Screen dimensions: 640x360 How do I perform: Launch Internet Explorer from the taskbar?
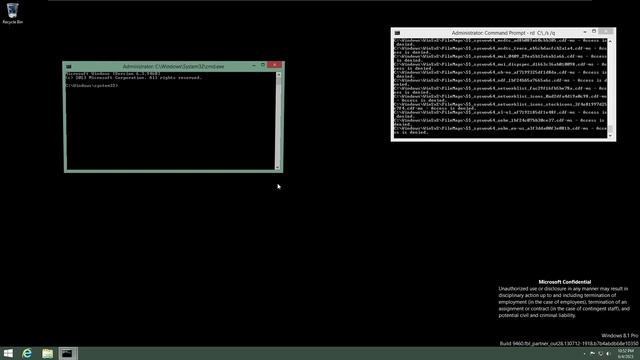coord(27,353)
